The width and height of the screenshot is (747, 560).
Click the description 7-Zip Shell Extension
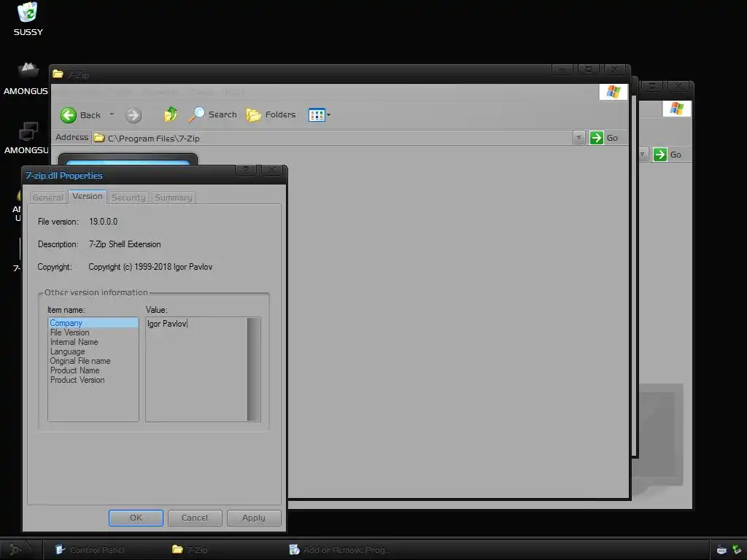tap(125, 244)
